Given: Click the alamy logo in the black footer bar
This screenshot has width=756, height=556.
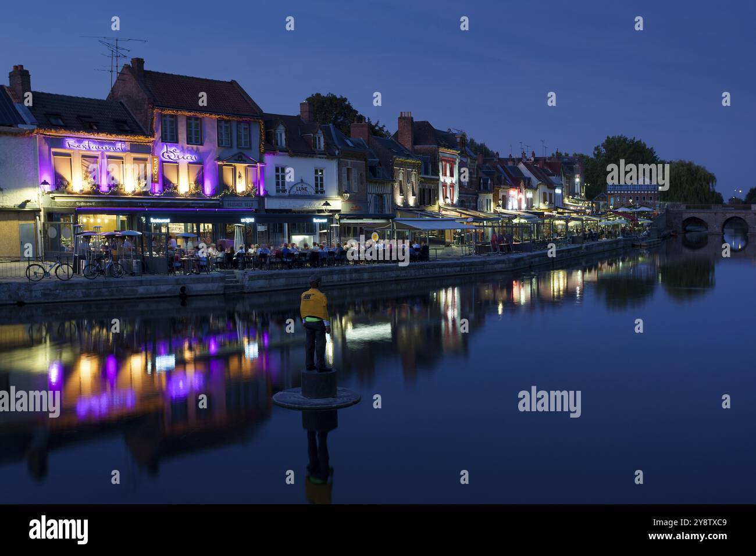Looking at the screenshot, I should click(x=59, y=529).
